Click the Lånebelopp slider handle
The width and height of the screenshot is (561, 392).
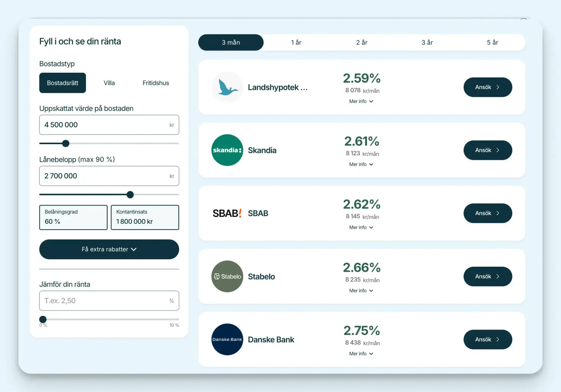coord(130,194)
